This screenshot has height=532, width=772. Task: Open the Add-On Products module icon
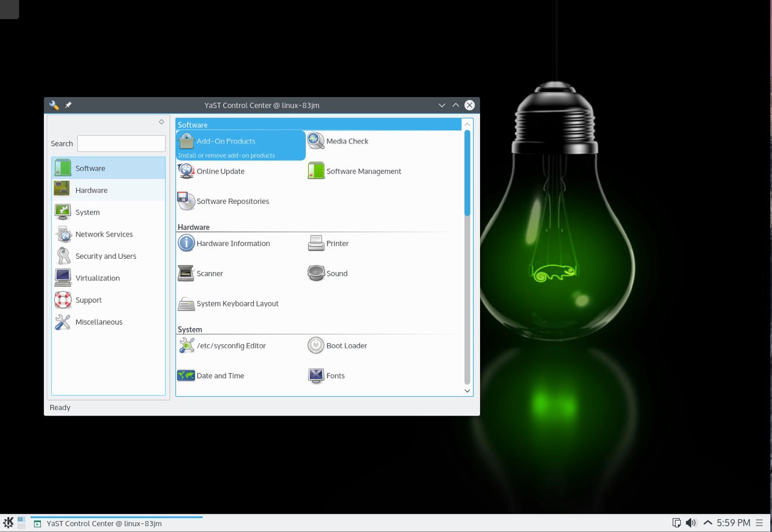point(186,141)
